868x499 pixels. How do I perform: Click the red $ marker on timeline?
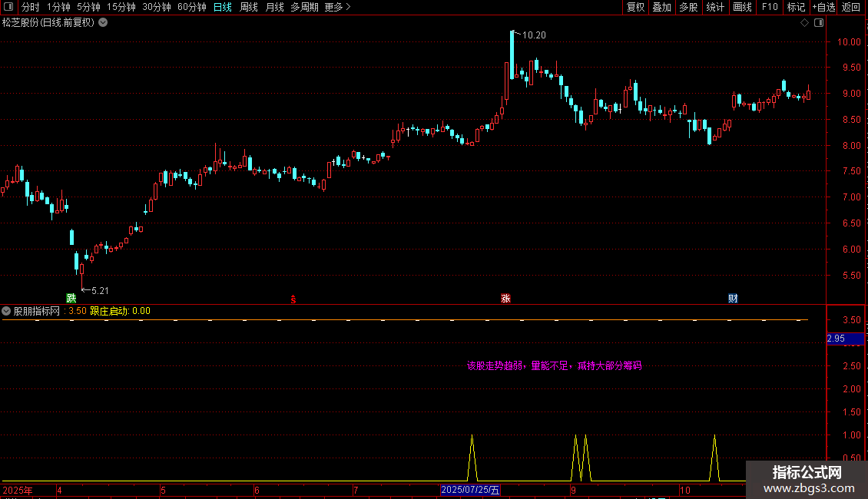coord(293,299)
